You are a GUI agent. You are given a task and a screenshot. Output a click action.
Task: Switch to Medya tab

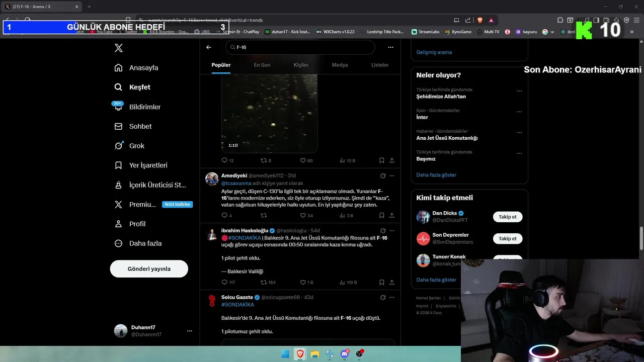340,65
